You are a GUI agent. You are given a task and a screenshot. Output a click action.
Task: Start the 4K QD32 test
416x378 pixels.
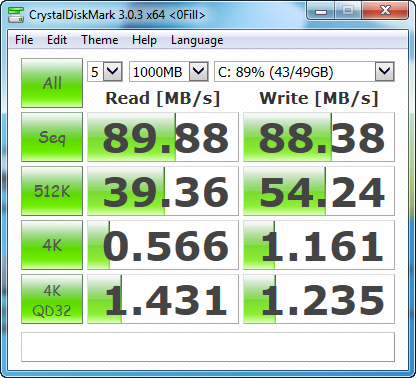[x=52, y=299]
